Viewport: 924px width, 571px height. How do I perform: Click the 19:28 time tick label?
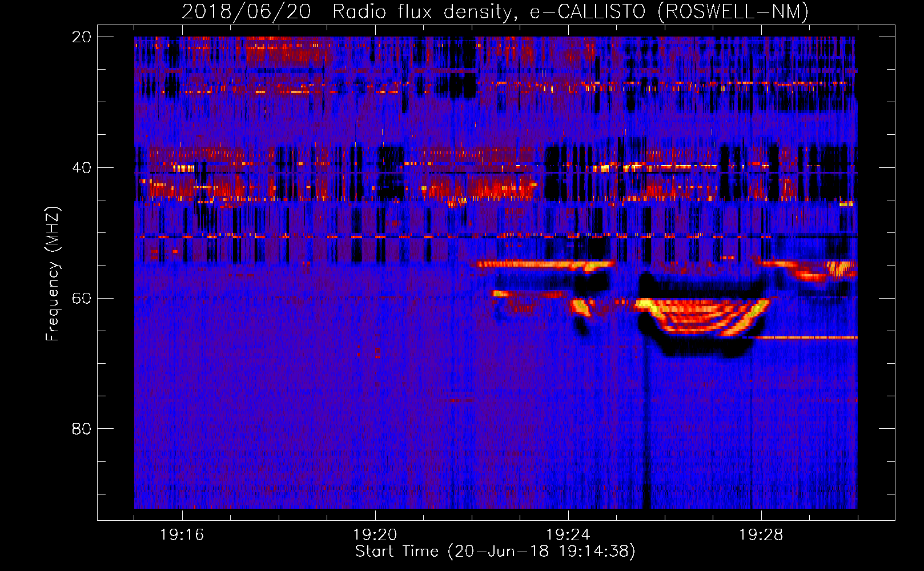[761, 535]
